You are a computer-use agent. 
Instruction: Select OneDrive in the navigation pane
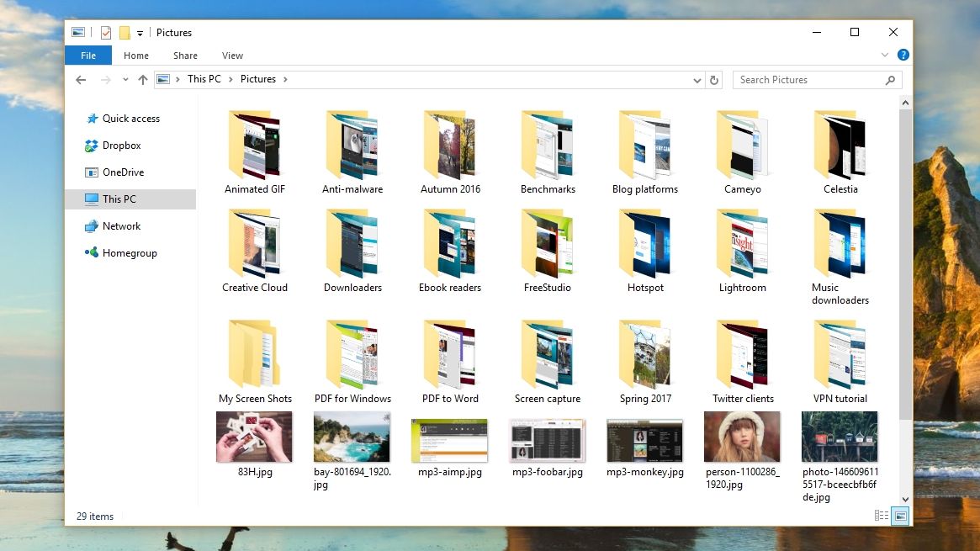[x=122, y=172]
